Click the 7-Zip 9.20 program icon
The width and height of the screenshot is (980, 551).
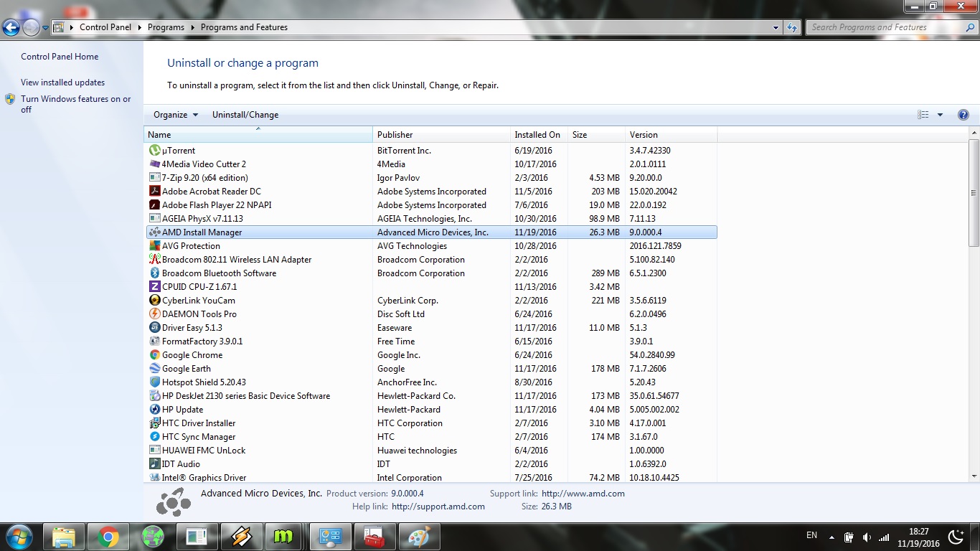154,178
